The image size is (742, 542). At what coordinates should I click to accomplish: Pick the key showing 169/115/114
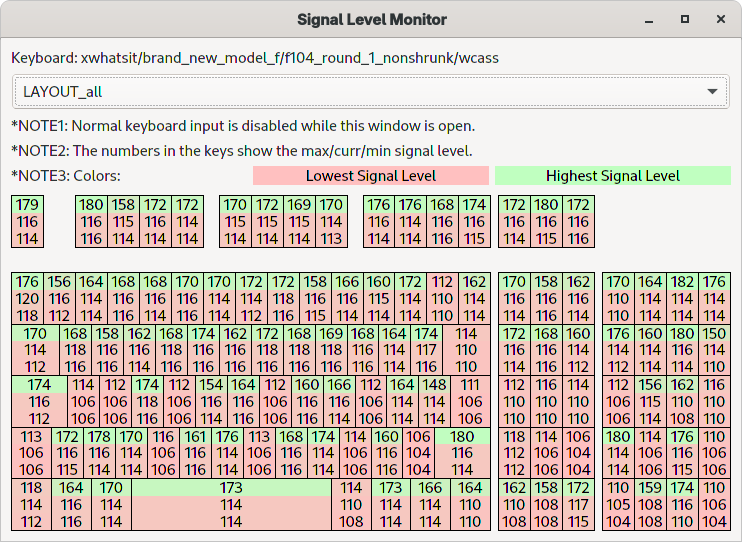pyautogui.click(x=300, y=222)
